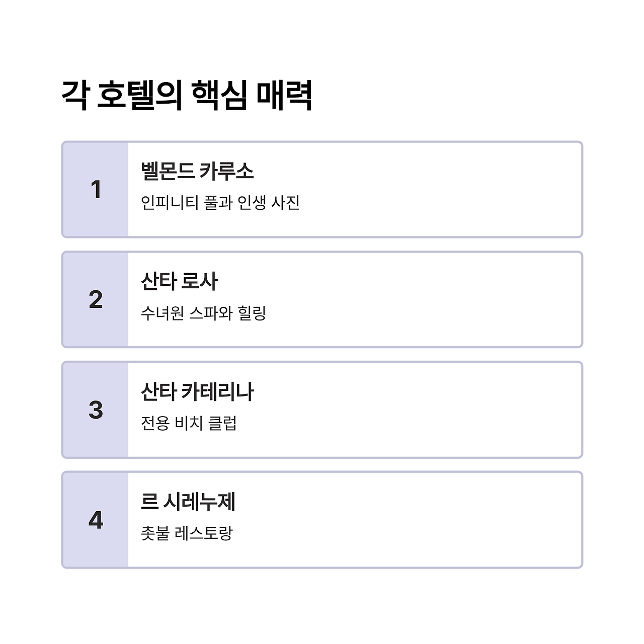The image size is (644, 644).
Task: Click the word 호텔의 in the heading
Action: point(139,95)
